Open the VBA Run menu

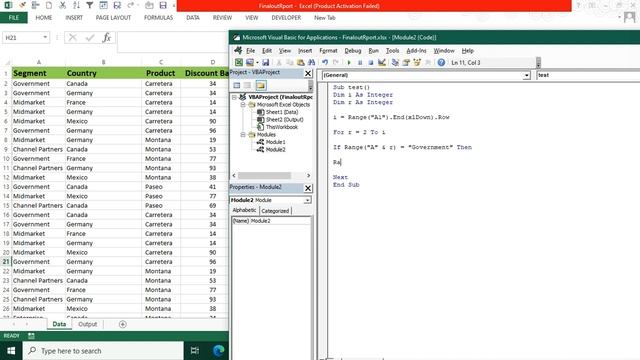pos(373,51)
